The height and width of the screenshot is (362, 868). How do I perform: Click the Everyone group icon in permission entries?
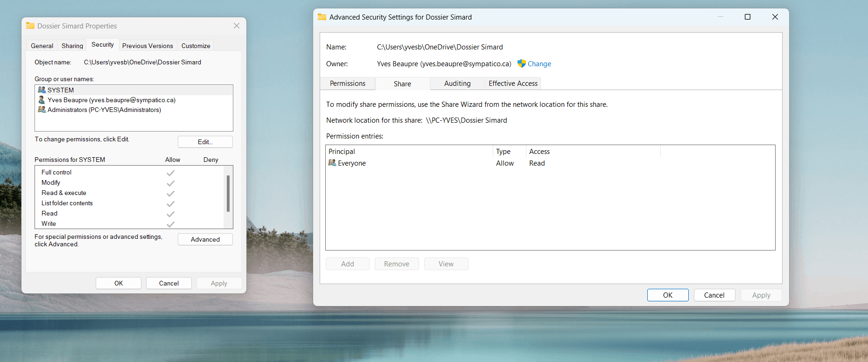pyautogui.click(x=332, y=163)
